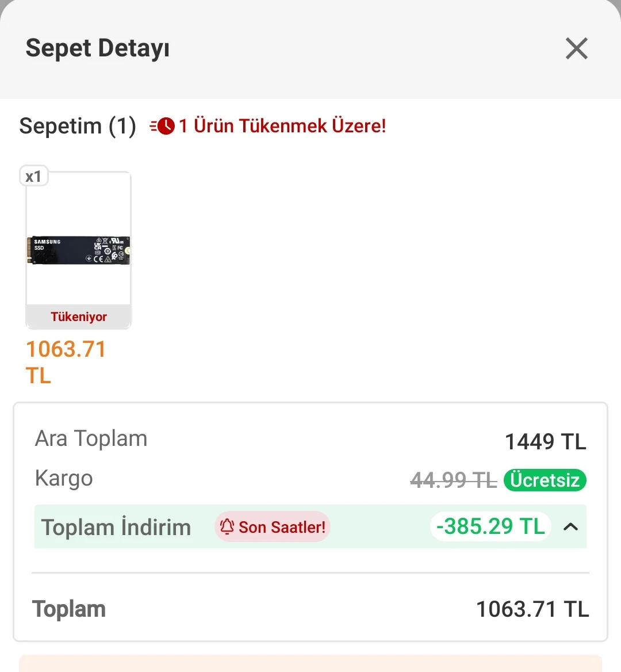Tap the 1449 TL subtotal amount

point(545,442)
